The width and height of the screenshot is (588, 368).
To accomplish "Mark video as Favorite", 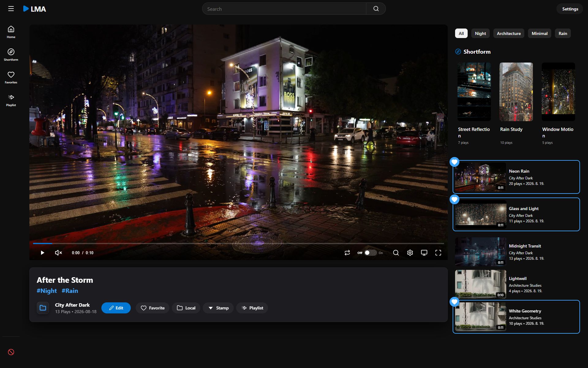I will (x=153, y=308).
